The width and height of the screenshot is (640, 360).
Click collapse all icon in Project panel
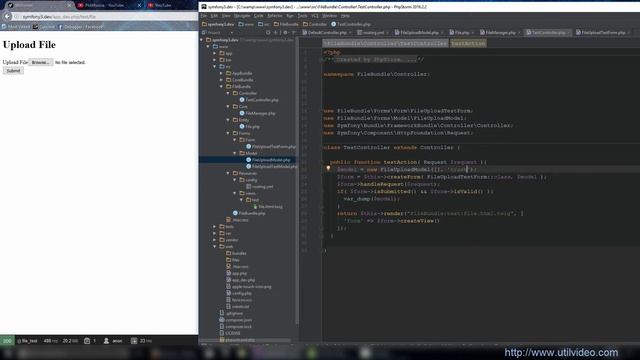pos(277,32)
